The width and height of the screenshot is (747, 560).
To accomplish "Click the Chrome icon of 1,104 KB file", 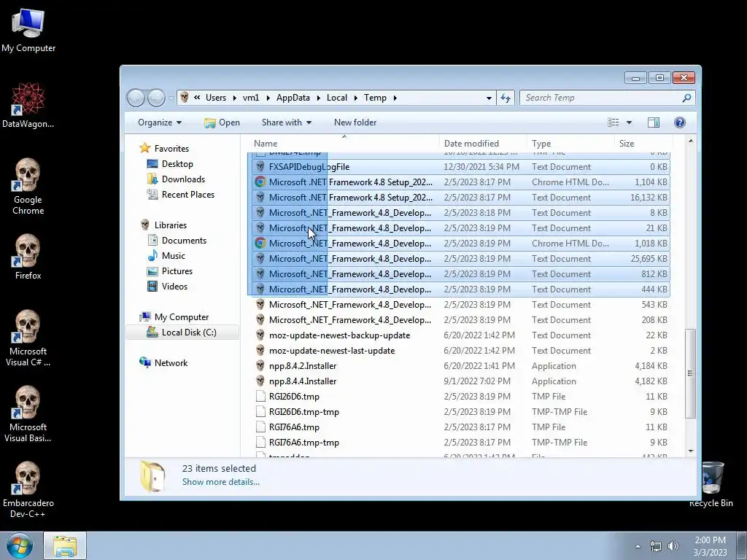I will point(260,182).
